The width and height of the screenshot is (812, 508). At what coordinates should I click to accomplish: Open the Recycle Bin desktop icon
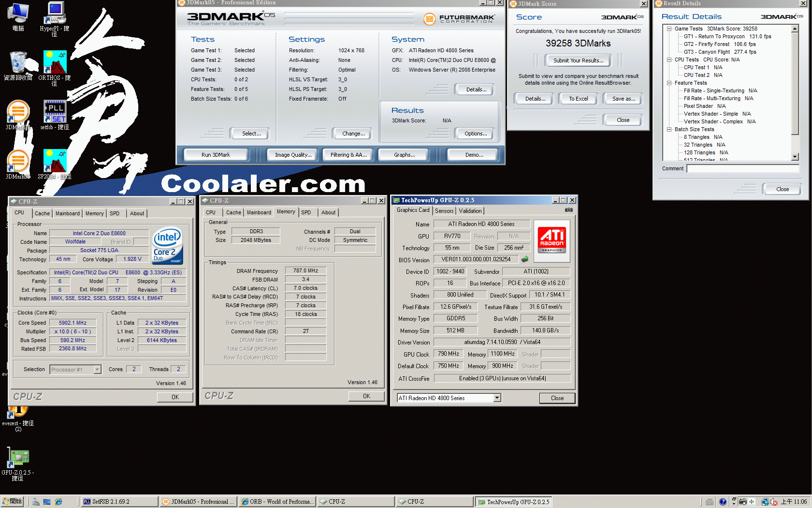(18, 66)
